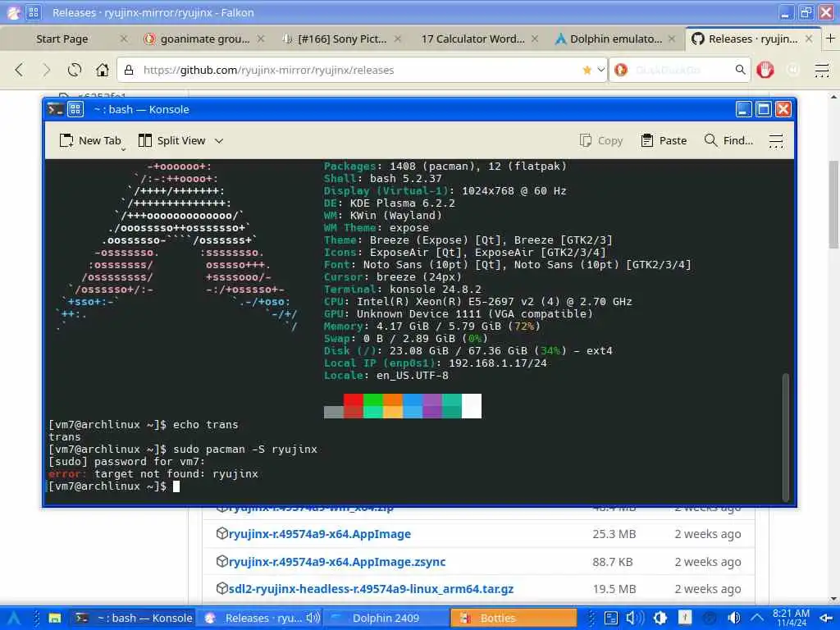Image resolution: width=840 pixels, height=630 pixels.
Task: Open the brightness tray icon
Action: pyautogui.click(x=660, y=618)
